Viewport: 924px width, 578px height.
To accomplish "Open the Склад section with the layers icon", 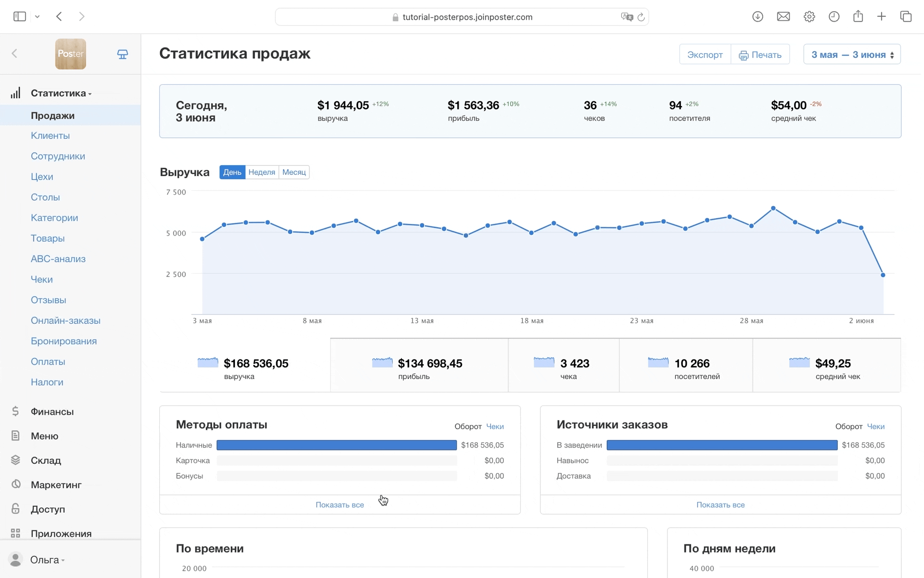I will 46,460.
